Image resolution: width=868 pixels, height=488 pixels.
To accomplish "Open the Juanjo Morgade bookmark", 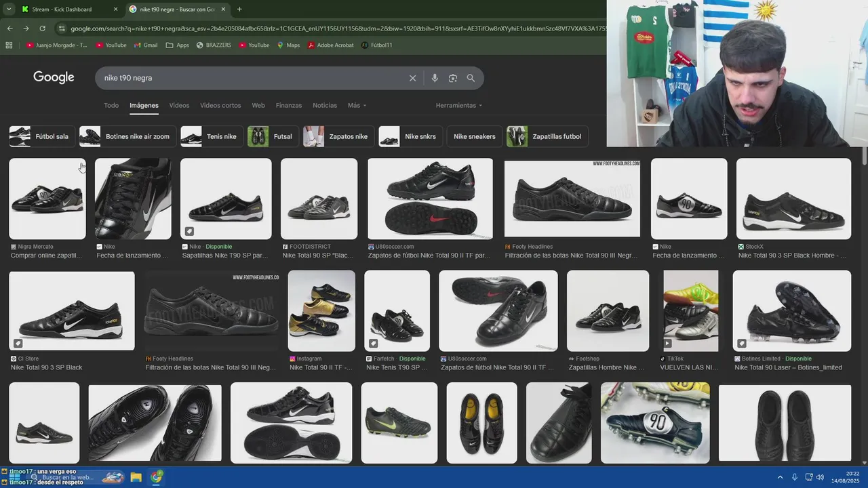I will tap(56, 45).
